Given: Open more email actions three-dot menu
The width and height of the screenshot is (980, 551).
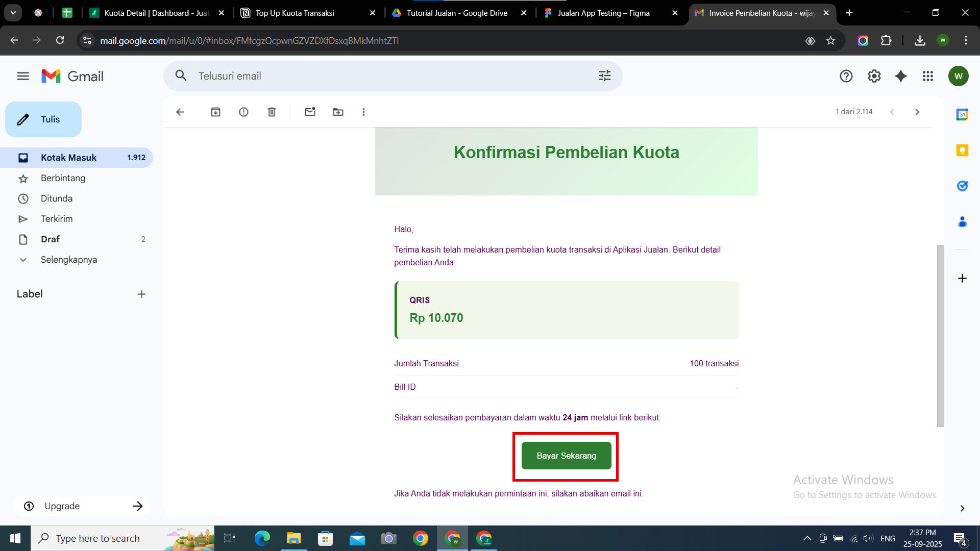Looking at the screenshot, I should pos(363,112).
